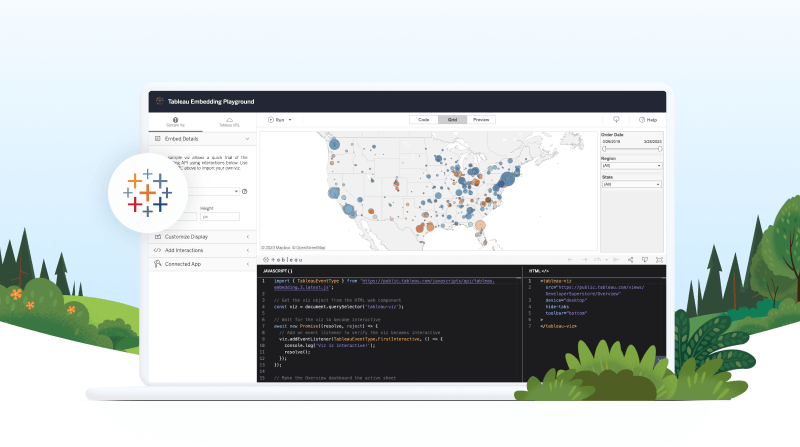Click the Tableau logo in the header
Viewport: 800px width, 447px height.
click(x=158, y=101)
